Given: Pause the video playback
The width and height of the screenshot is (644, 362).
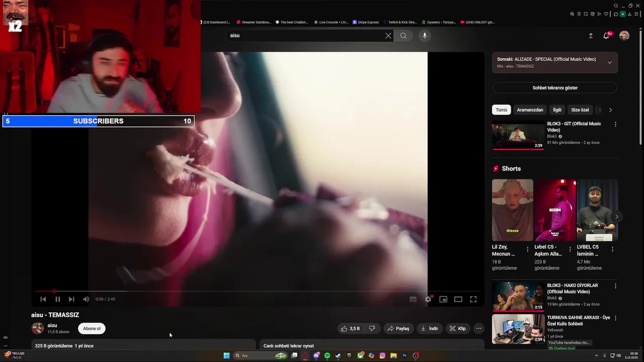Looking at the screenshot, I should (x=57, y=299).
